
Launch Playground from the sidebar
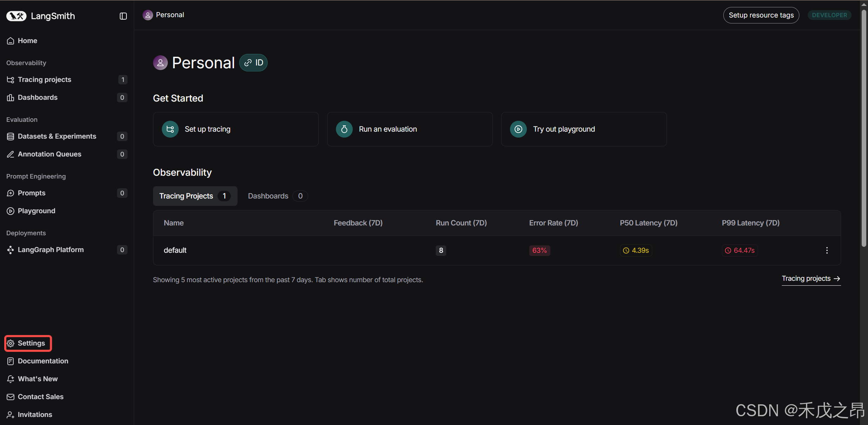click(36, 211)
